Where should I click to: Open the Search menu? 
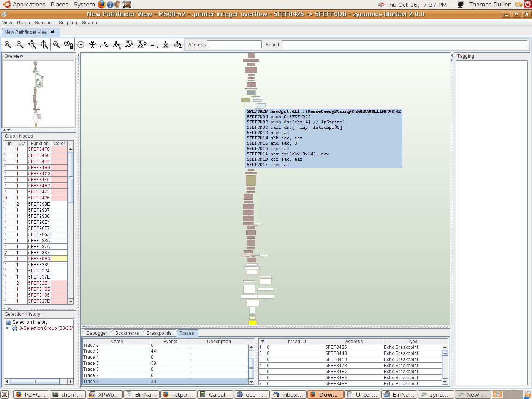click(90, 23)
